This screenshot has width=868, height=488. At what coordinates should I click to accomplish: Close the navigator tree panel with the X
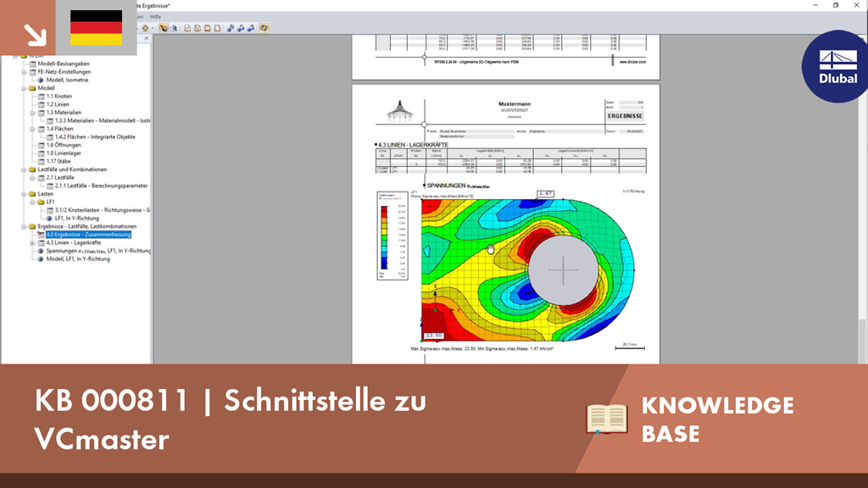point(146,38)
